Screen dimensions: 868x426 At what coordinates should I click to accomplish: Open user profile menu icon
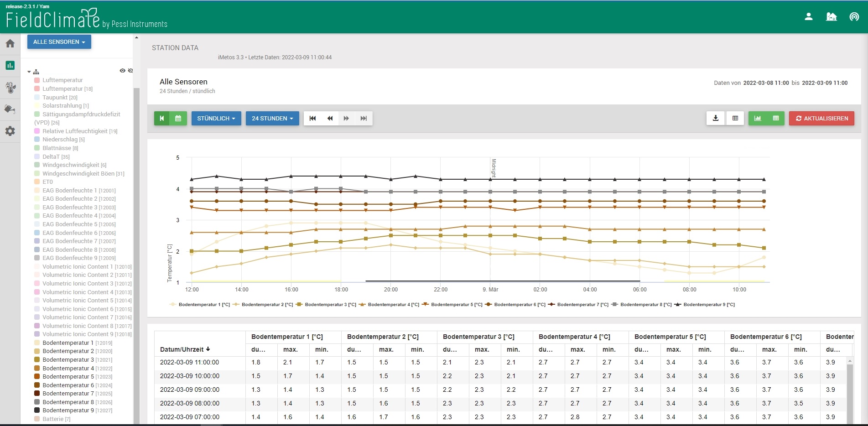(808, 17)
